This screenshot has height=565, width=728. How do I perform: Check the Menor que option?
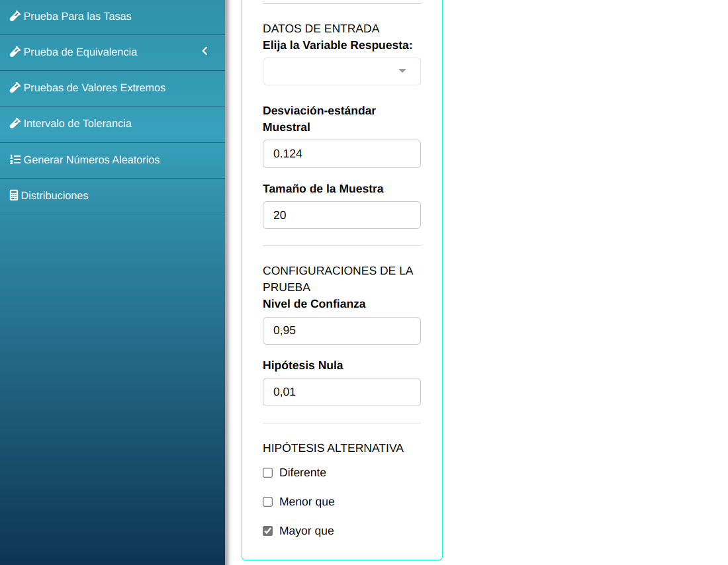pyautogui.click(x=268, y=501)
